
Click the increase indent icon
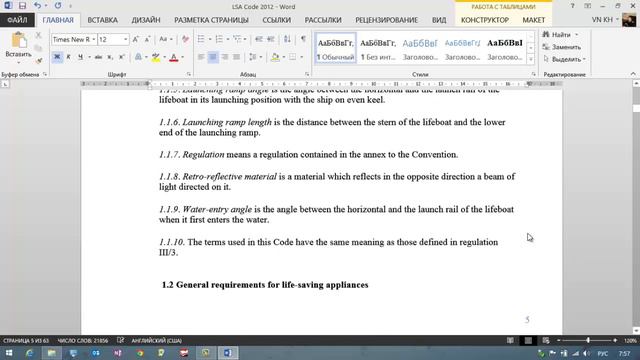[x=271, y=39]
